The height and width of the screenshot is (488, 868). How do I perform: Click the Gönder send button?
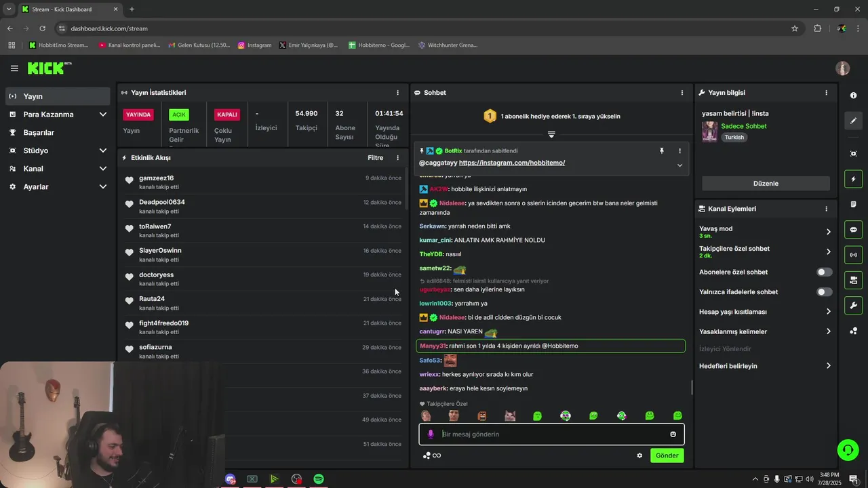(667, 455)
